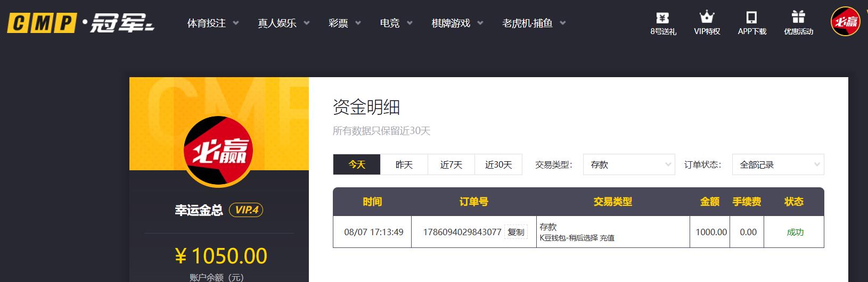The height and width of the screenshot is (282, 868).
Task: Click the K豆钱包-稍后选择 充值 description
Action: pos(577,238)
